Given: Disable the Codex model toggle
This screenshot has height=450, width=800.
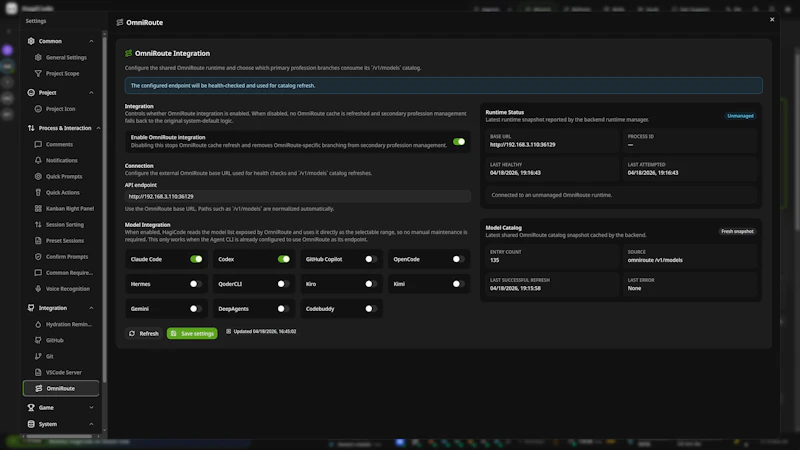Looking at the screenshot, I should point(284,259).
